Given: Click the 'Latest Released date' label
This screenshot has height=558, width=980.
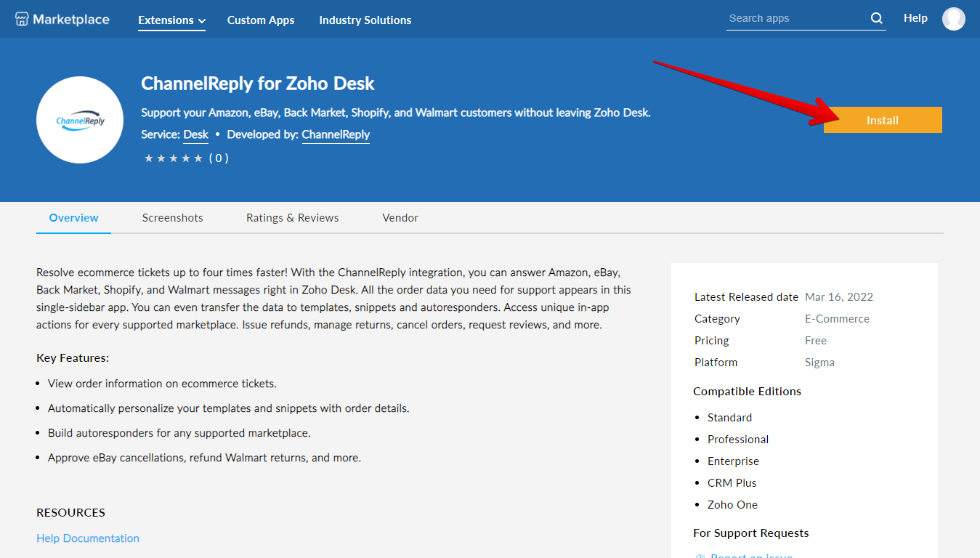Looking at the screenshot, I should click(746, 297).
